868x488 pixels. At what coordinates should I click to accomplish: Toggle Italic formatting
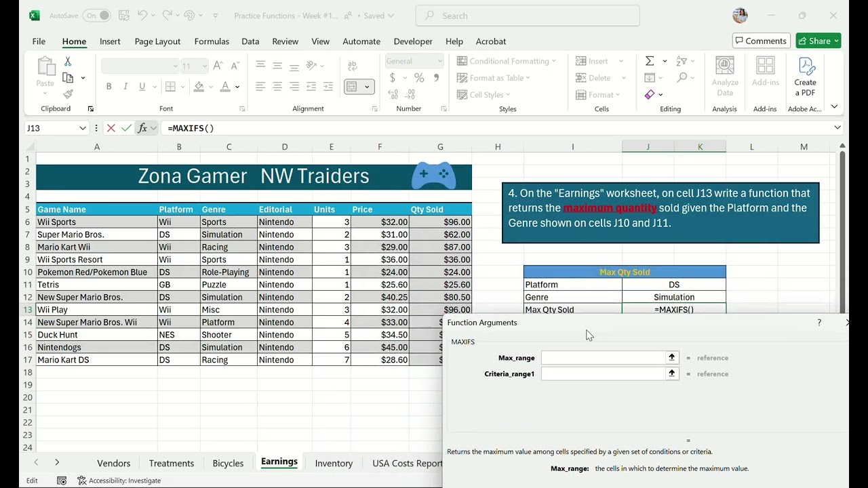(125, 87)
